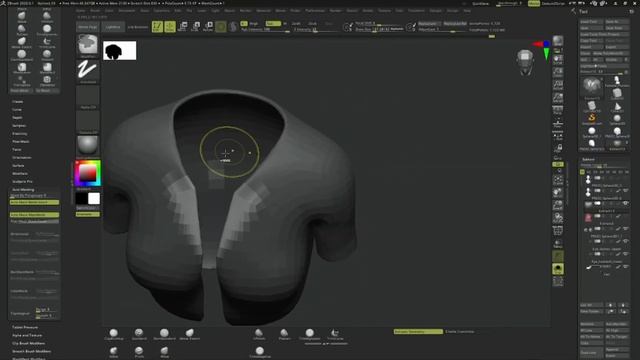Image resolution: width=640 pixels, height=360 pixels.
Task: Open the Render menu
Action: 336,11
